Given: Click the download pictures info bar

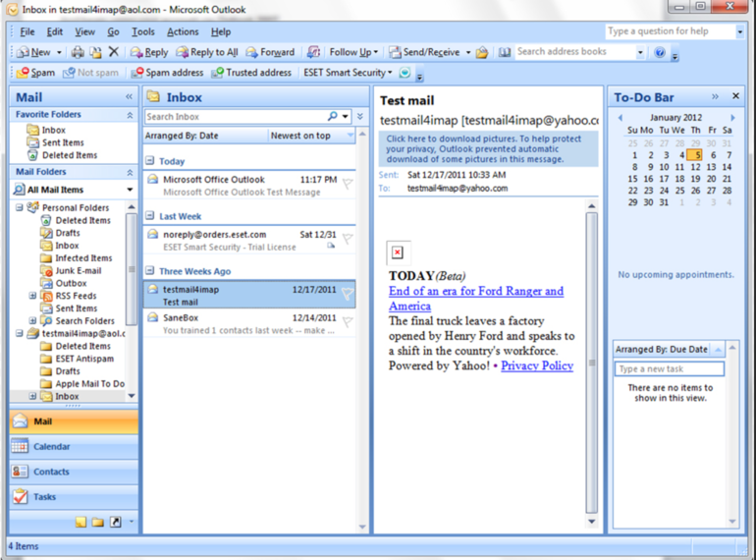Looking at the screenshot, I should (x=488, y=149).
